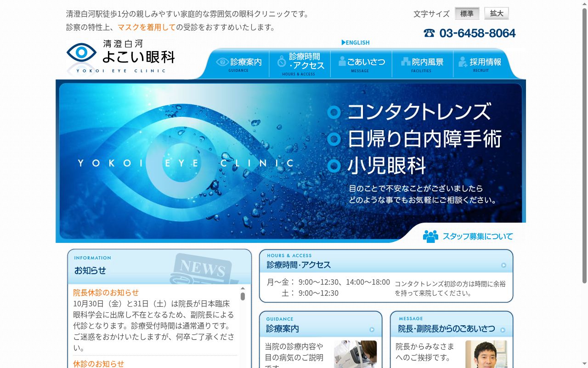Open 院長・副院長からのごあいさつ title

click(x=447, y=329)
